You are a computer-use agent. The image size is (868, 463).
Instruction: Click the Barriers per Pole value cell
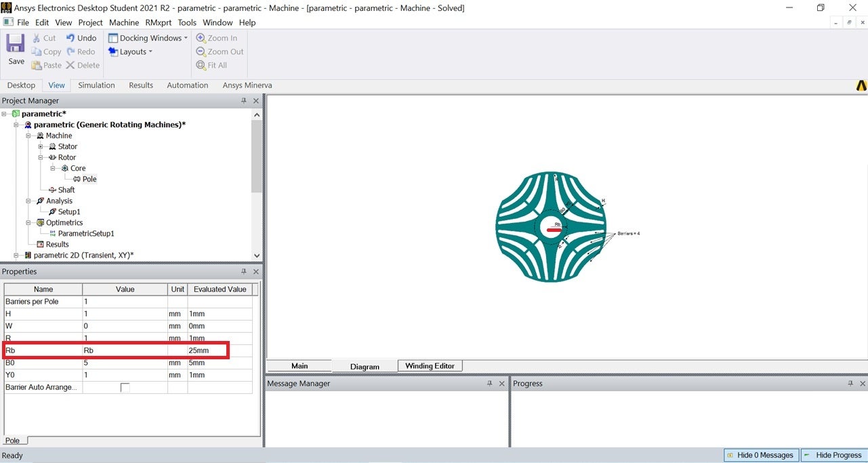[x=125, y=301]
